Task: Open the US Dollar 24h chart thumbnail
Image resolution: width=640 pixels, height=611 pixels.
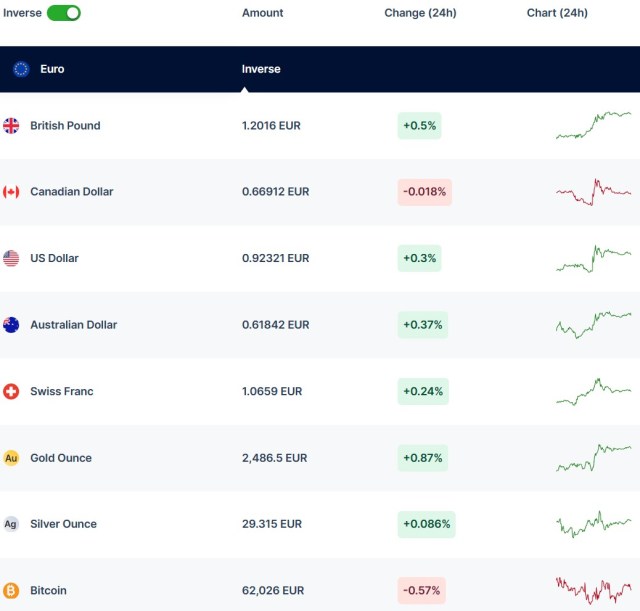Action: point(593,258)
